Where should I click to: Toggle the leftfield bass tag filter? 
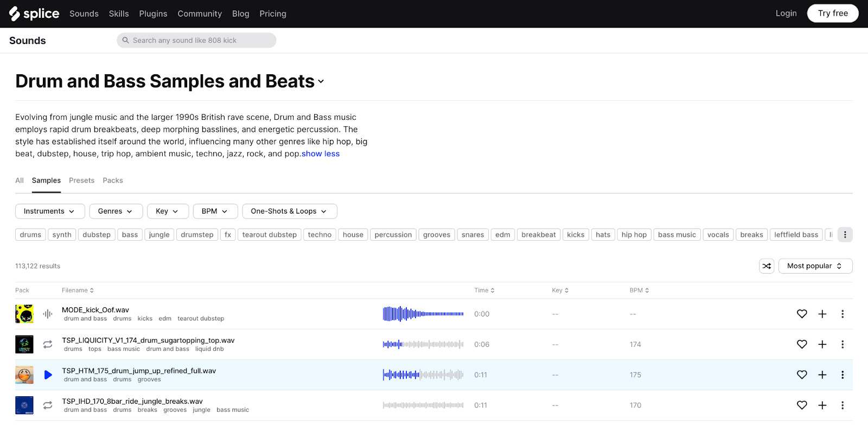(x=796, y=235)
